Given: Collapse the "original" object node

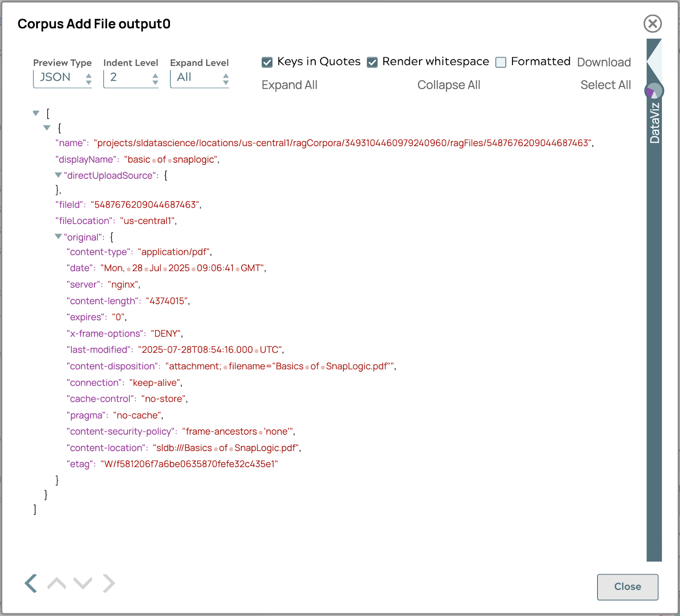Looking at the screenshot, I should (58, 237).
